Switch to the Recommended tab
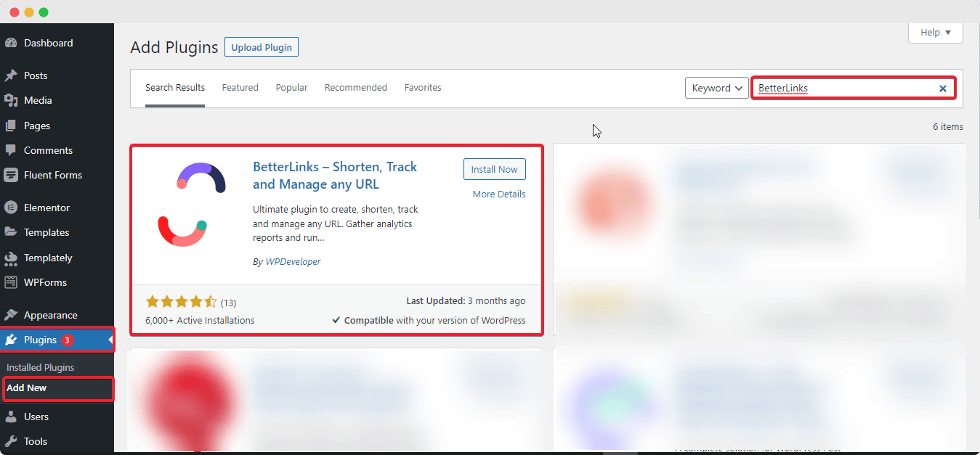The image size is (980, 455). 356,88
